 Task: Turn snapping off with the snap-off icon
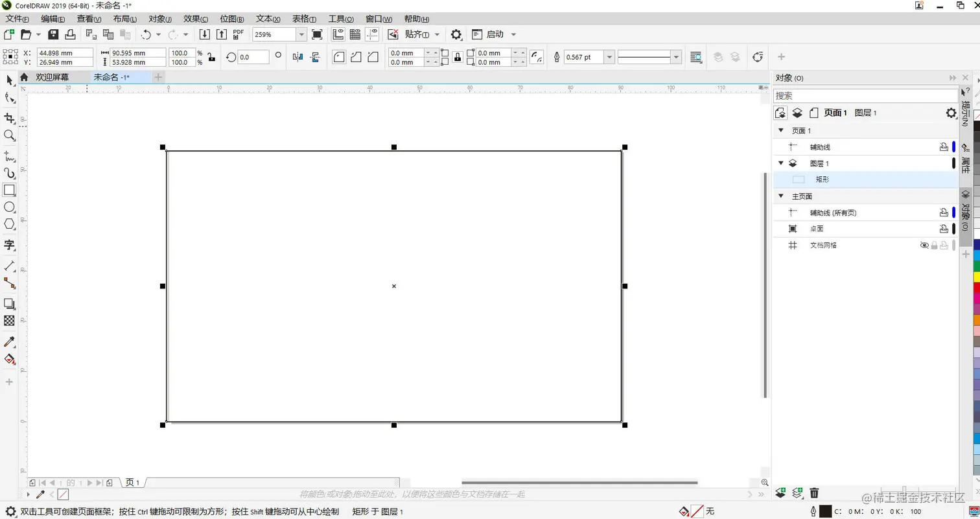(393, 34)
